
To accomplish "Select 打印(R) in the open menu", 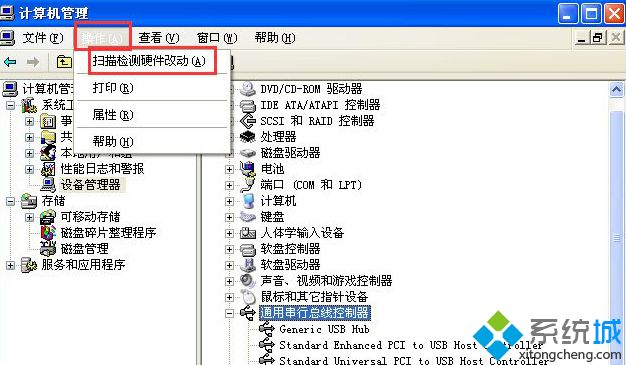I will coord(113,88).
